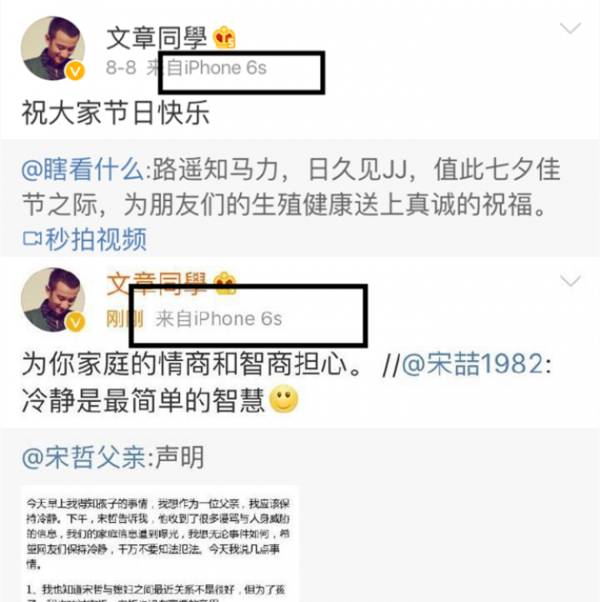Open the 秒拍视频 video link
The width and height of the screenshot is (600, 602).
84,239
